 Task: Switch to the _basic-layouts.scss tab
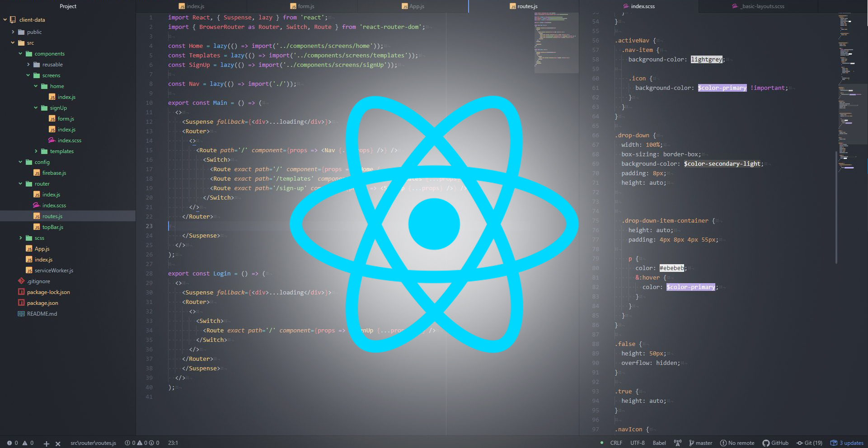(758, 6)
